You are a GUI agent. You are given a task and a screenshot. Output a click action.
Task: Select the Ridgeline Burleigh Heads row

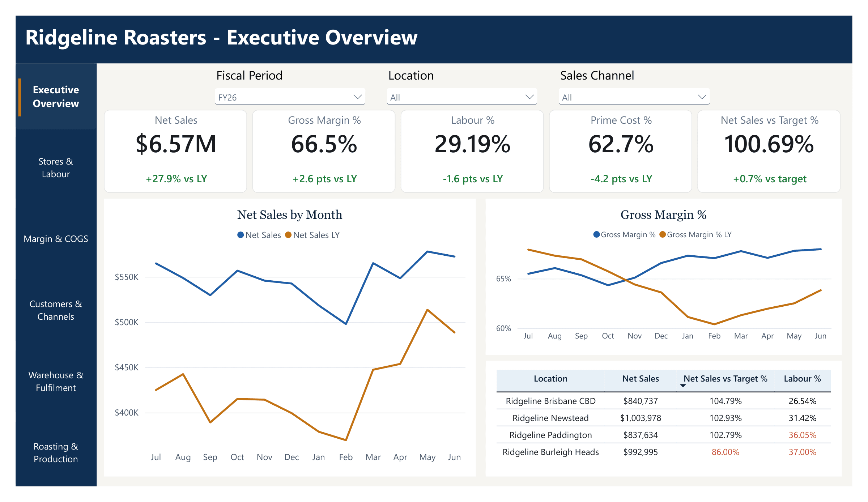click(664, 452)
